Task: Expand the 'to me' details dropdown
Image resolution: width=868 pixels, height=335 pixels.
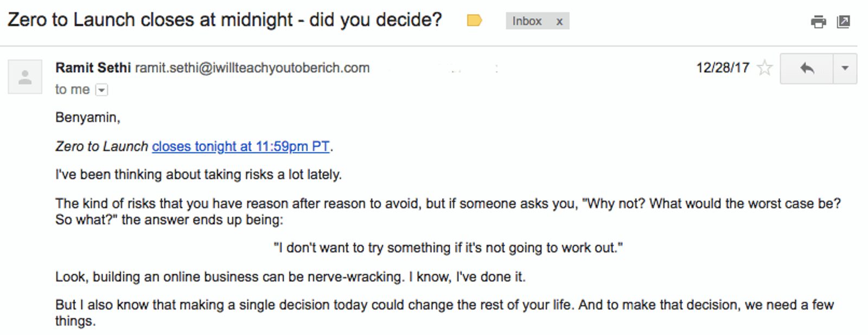Action: 101,89
